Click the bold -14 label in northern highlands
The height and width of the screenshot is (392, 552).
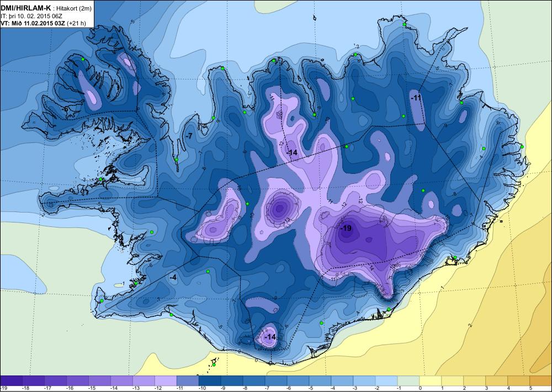(x=291, y=152)
